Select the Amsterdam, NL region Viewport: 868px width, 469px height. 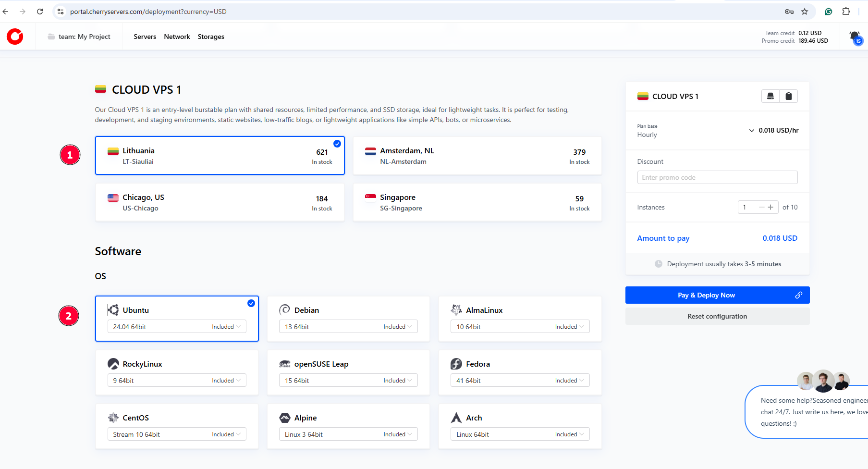[477, 156]
